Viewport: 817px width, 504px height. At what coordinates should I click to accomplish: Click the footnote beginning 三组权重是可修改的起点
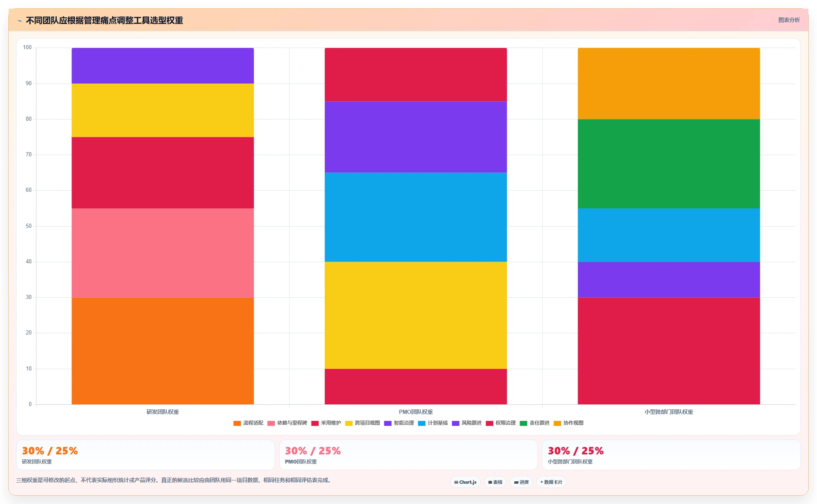pyautogui.click(x=174, y=480)
